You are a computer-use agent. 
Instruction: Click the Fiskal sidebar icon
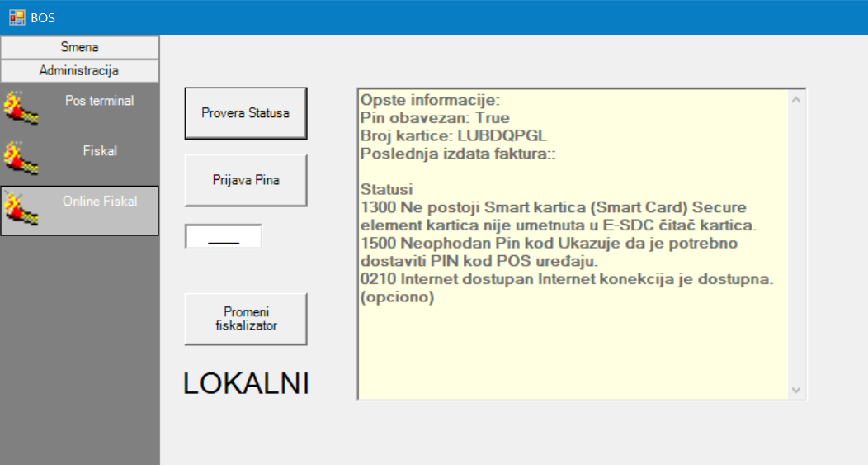coord(20,158)
